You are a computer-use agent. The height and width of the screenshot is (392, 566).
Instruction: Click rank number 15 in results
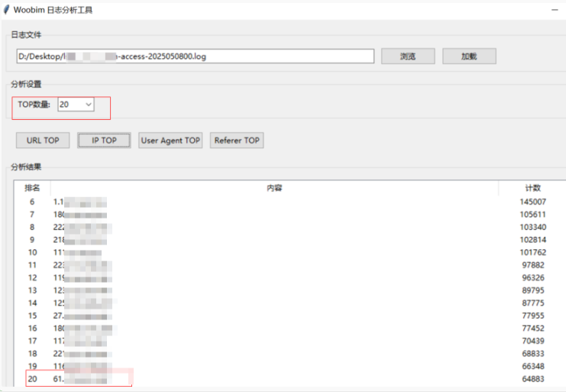point(33,316)
